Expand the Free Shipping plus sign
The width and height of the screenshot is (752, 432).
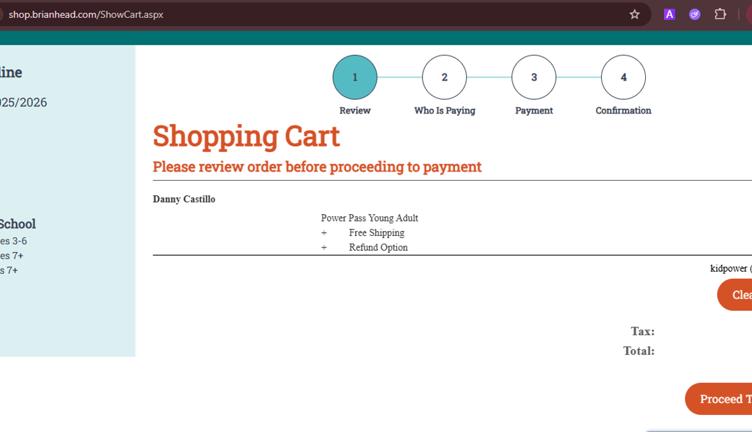pos(324,233)
